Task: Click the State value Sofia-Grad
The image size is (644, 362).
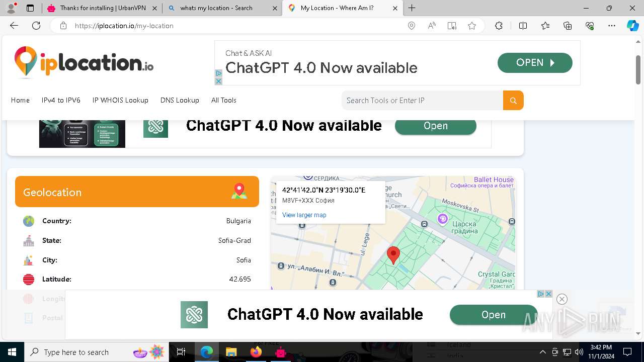Action: [234, 240]
